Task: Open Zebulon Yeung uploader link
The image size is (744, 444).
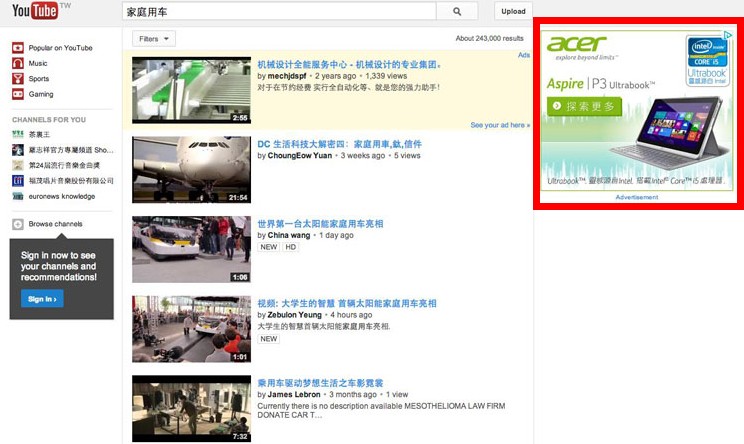Action: tap(294, 315)
